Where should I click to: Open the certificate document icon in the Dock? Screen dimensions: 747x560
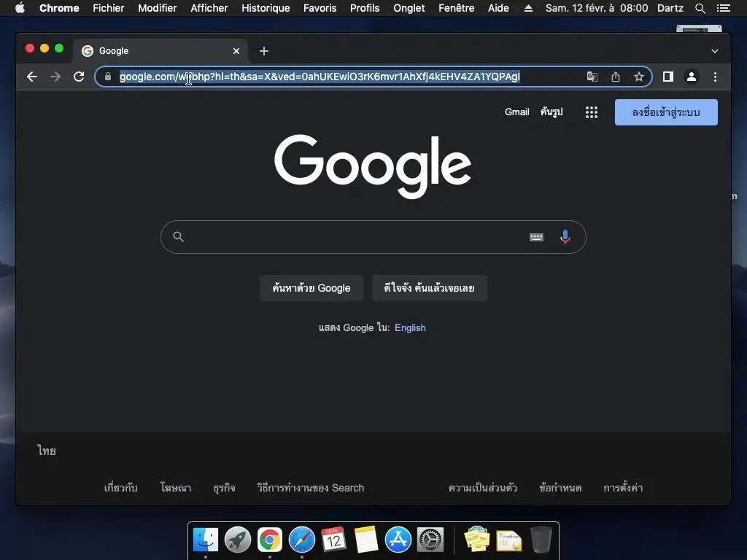click(x=508, y=540)
